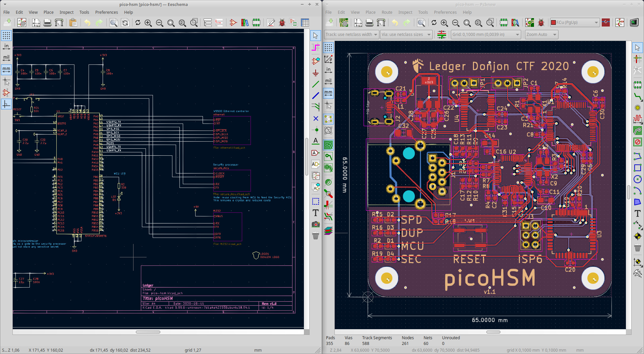Open the Route menu in Pcbnew
This screenshot has height=354, width=644.
pyautogui.click(x=387, y=12)
